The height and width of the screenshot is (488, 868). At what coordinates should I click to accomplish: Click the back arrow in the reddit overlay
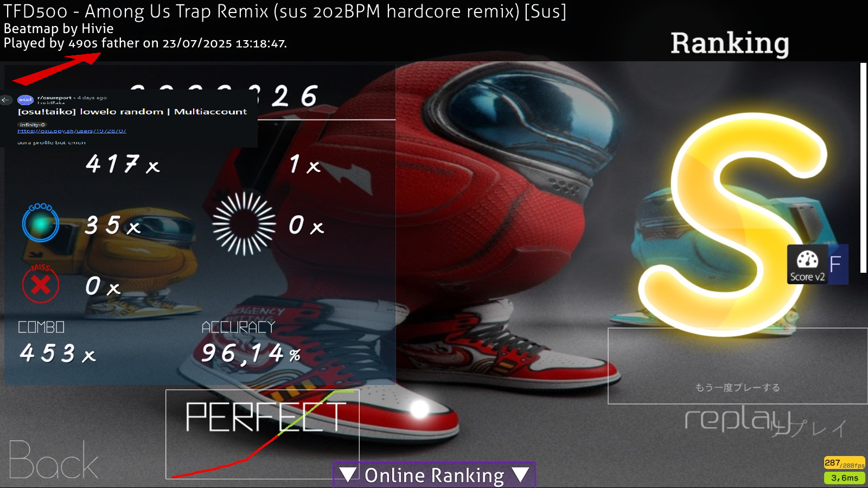tap(6, 100)
